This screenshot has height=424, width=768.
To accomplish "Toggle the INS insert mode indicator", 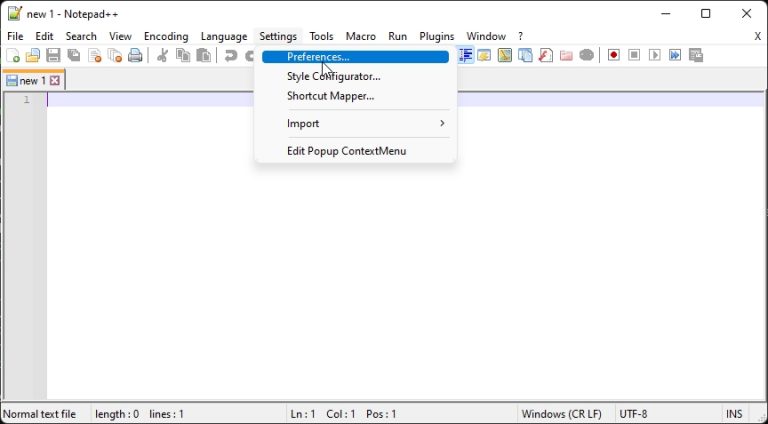I will click(x=734, y=414).
